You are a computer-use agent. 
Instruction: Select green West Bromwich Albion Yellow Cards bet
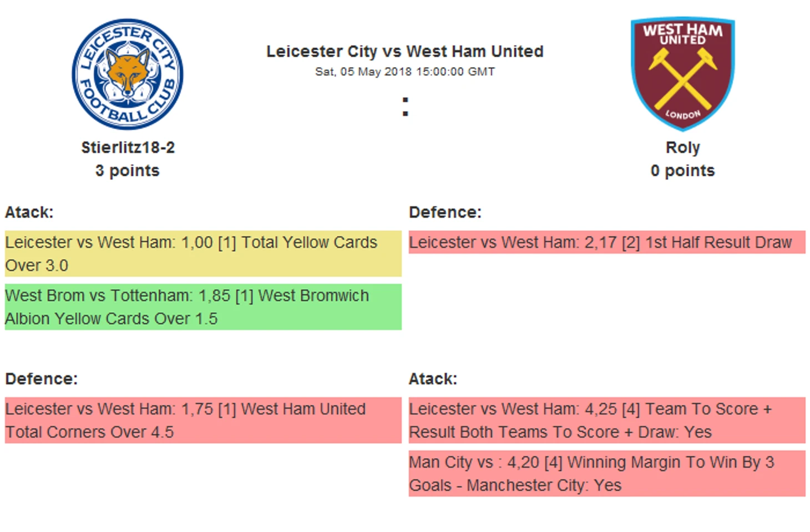203,307
